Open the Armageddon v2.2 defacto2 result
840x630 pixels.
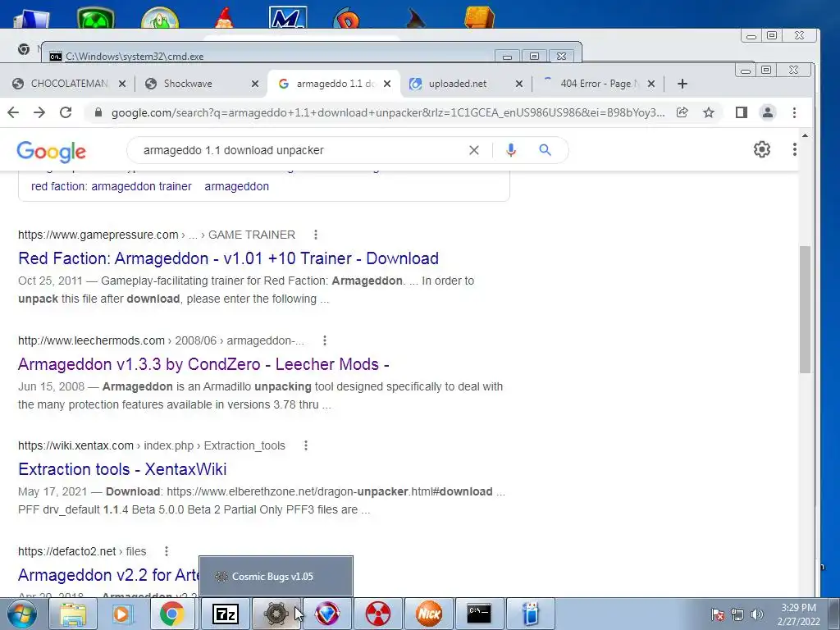click(109, 575)
